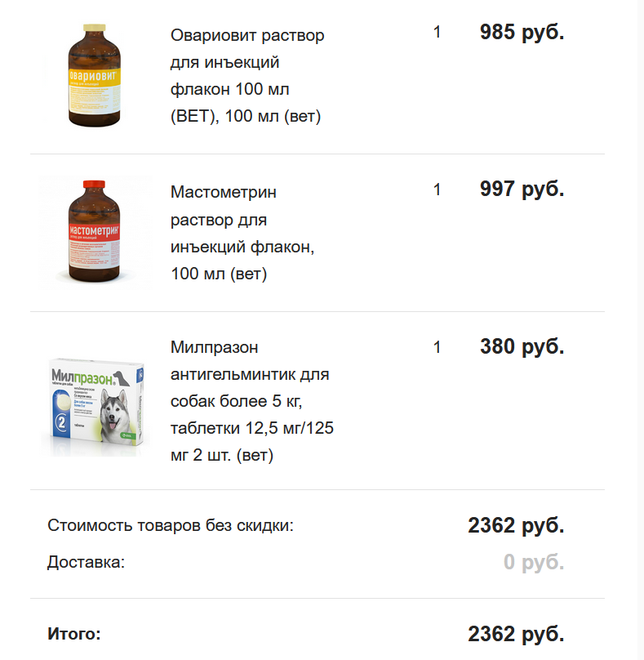Click the final total amount next to Итого

coord(516,634)
